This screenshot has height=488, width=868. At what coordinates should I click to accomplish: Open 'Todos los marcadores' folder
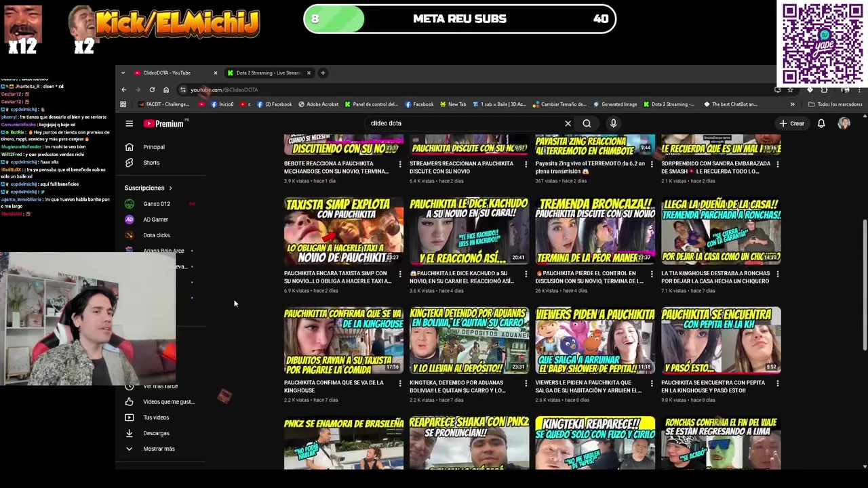tap(835, 104)
